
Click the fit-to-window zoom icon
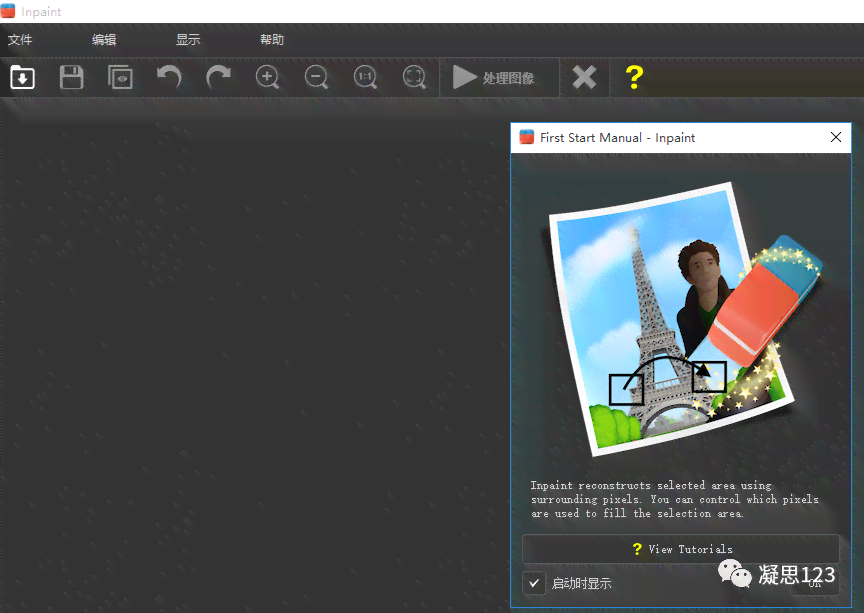[x=414, y=77]
